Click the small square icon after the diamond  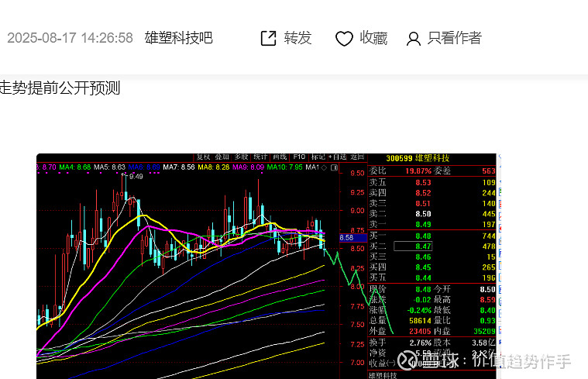[x=334, y=167]
